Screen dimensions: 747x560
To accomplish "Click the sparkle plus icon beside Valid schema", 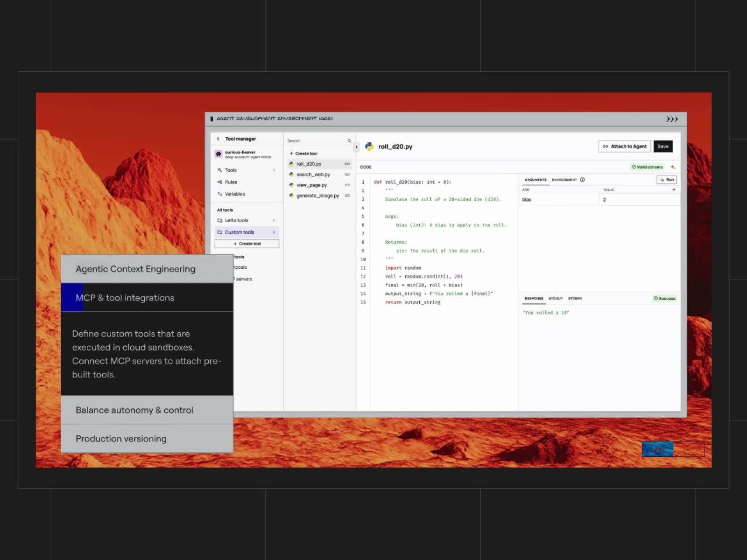I will point(673,167).
